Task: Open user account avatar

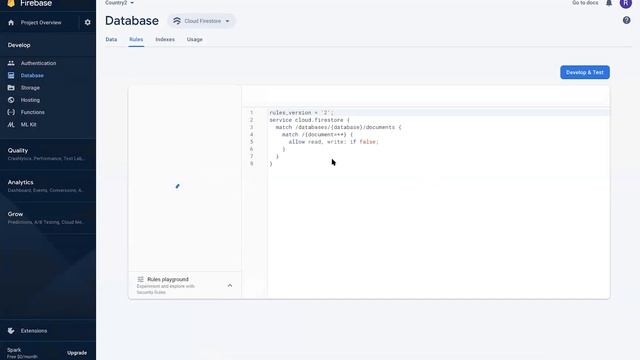Action: 626,3
